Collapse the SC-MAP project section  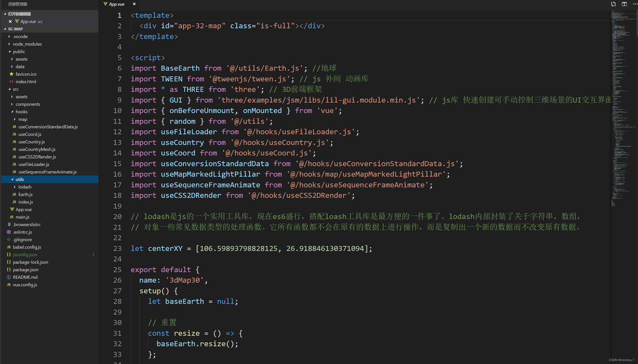[5, 29]
